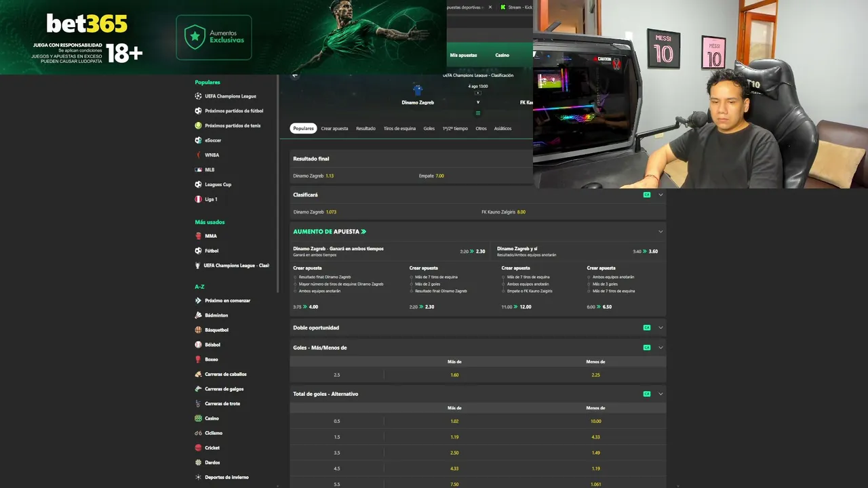
Task: Click the CA badge on the Clasificará row
Action: coord(647,195)
